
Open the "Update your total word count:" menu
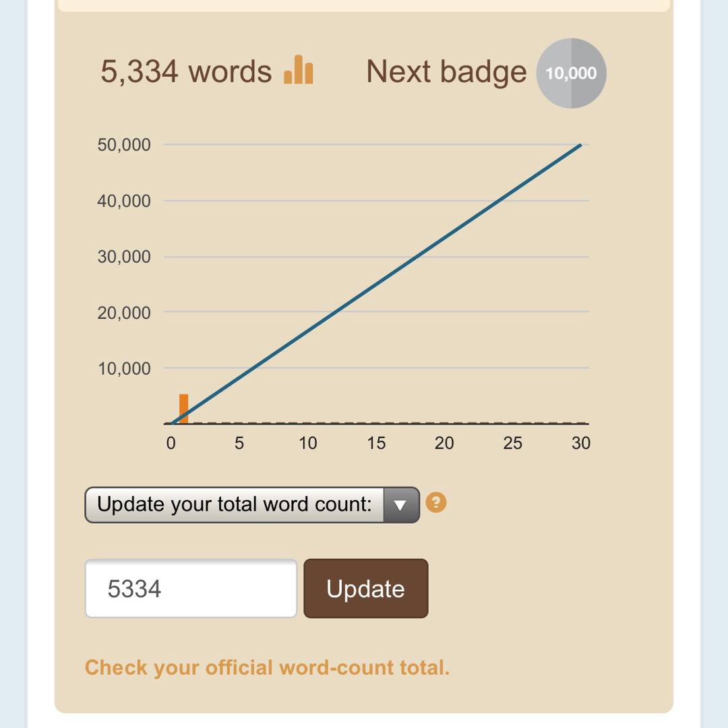(x=235, y=505)
